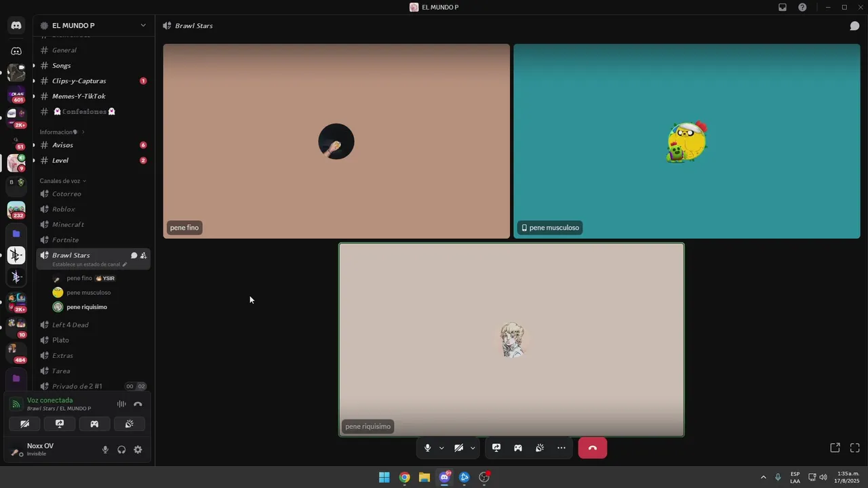This screenshot has height=488, width=868.
Task: Open microphone options arrow in call bar
Action: pos(441,448)
